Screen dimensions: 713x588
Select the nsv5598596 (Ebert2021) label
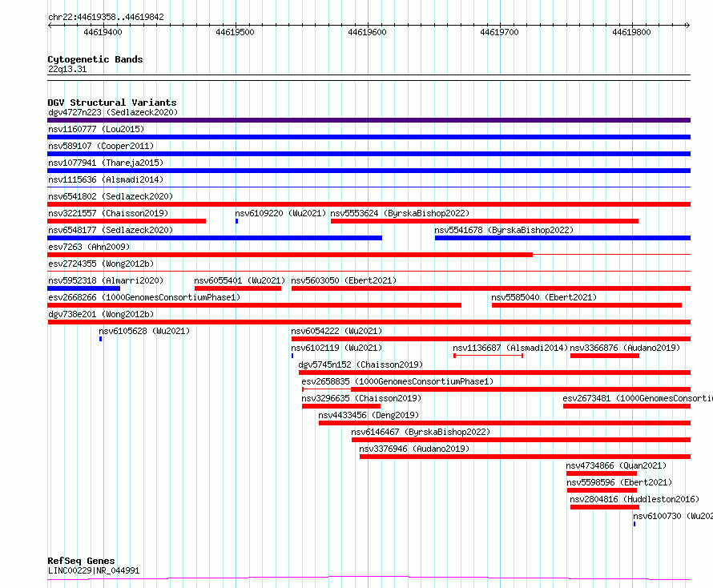point(619,482)
